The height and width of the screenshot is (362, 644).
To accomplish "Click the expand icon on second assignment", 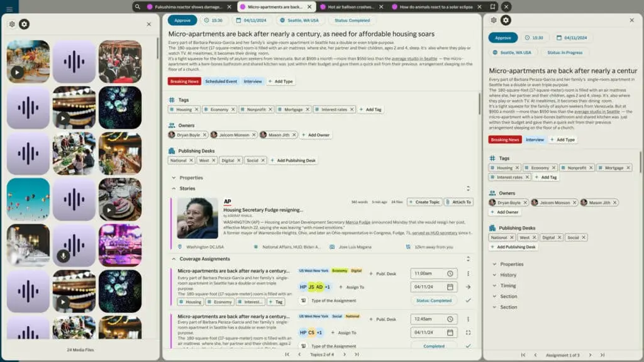I will tap(468, 333).
